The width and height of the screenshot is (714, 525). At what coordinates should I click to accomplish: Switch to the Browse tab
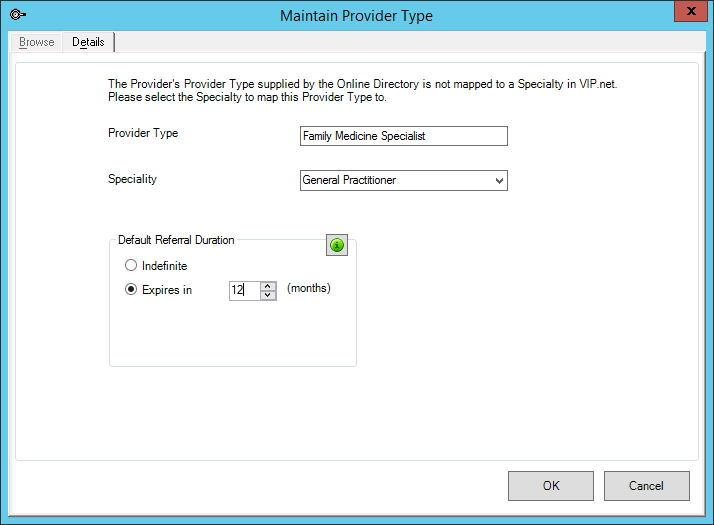pyautogui.click(x=36, y=42)
